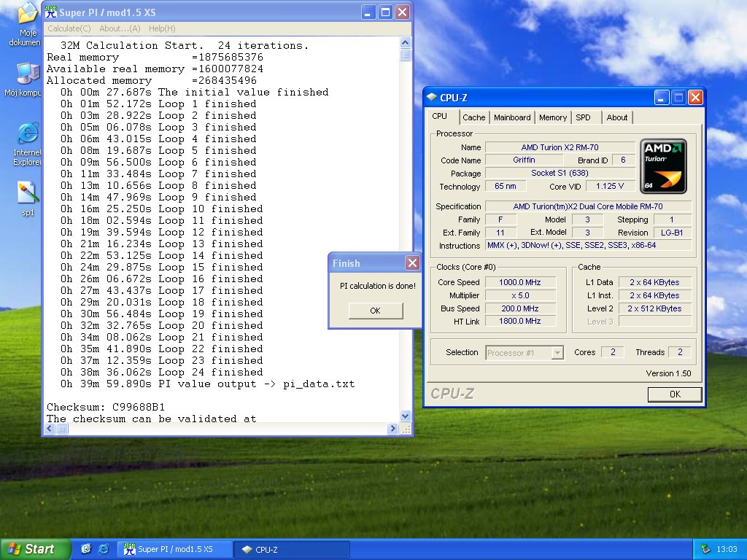The height and width of the screenshot is (560, 747).
Task: Open the sp1 desktop file icon
Action: [28, 198]
